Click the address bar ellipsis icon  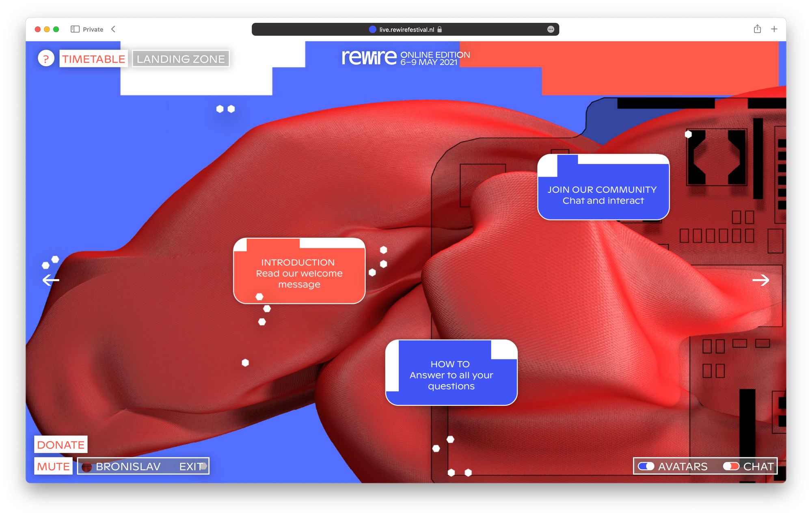551,29
